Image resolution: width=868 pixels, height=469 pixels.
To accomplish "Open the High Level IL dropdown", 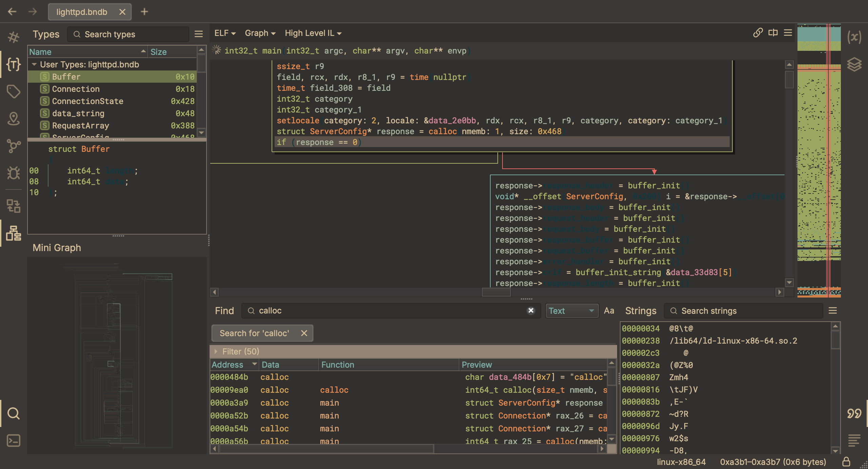I will (313, 33).
